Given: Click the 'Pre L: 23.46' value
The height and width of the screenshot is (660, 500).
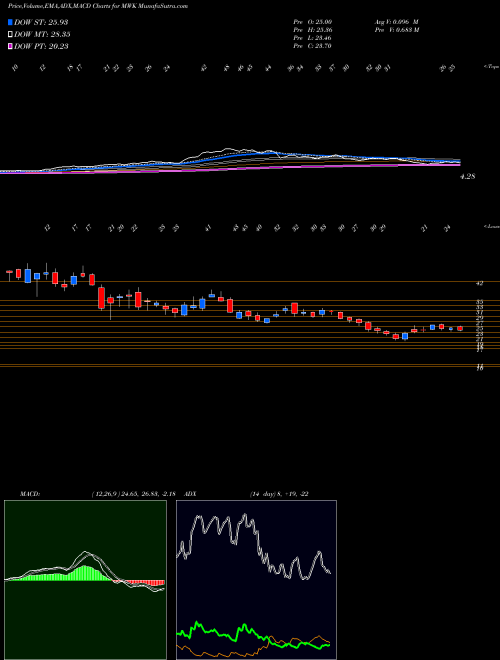Looking at the screenshot, I should 314,38.
